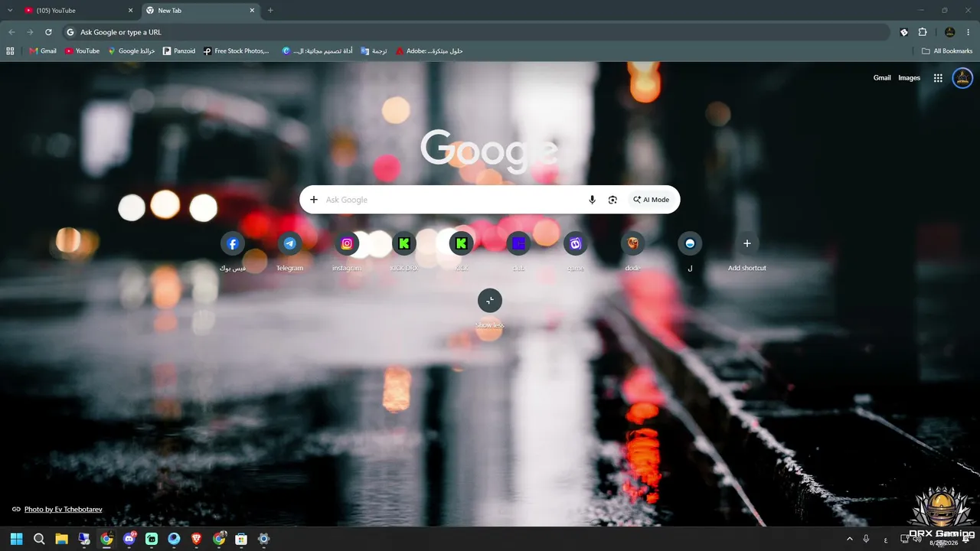This screenshot has height=551, width=980.
Task: Open File Explorer from the taskbar
Action: point(61,539)
